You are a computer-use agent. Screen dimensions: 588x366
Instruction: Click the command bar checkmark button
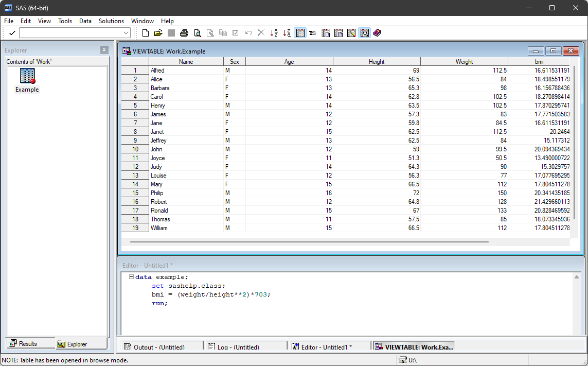(x=12, y=33)
